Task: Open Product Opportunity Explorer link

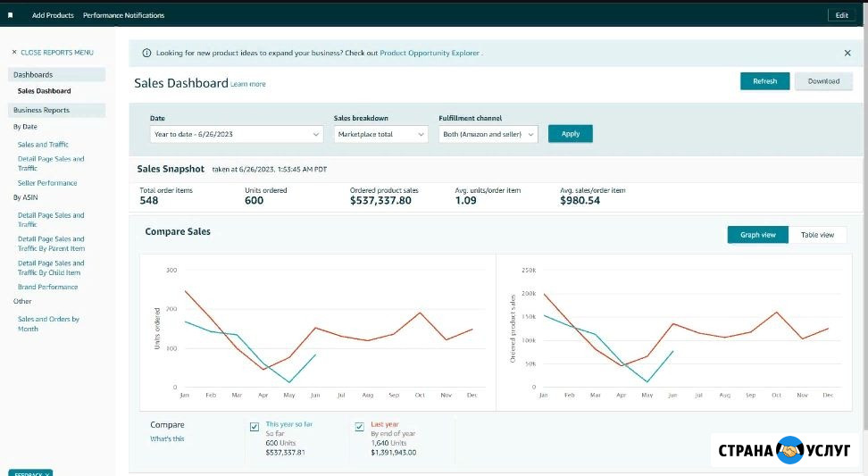Action: pyautogui.click(x=430, y=53)
